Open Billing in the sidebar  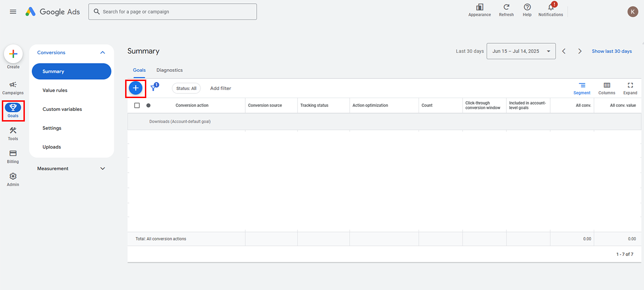(x=13, y=157)
